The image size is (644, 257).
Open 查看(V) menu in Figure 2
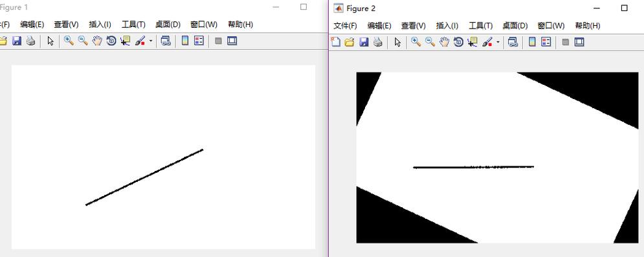tap(413, 25)
